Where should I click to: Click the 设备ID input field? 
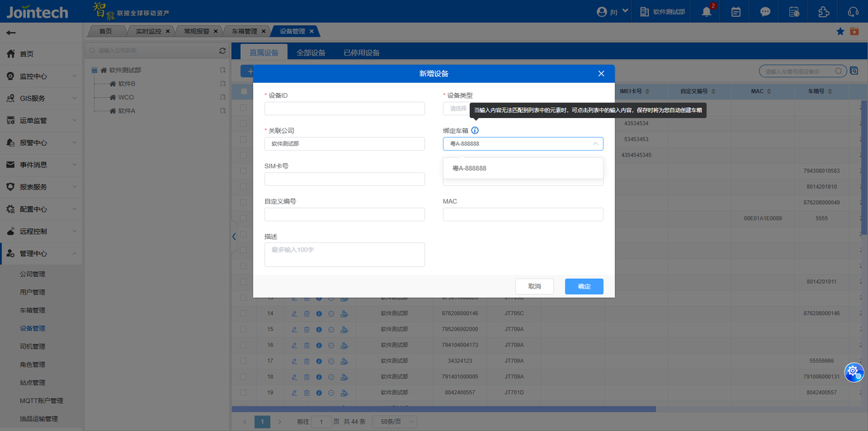pyautogui.click(x=344, y=109)
